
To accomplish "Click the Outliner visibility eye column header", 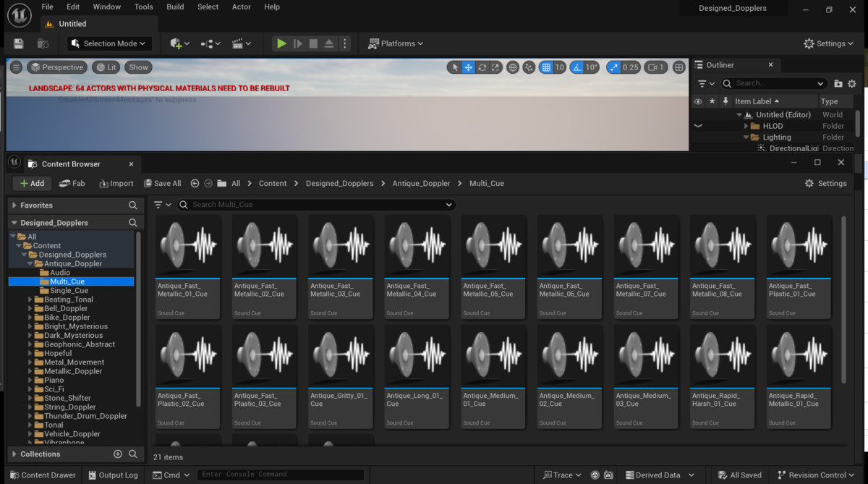I will tap(698, 101).
